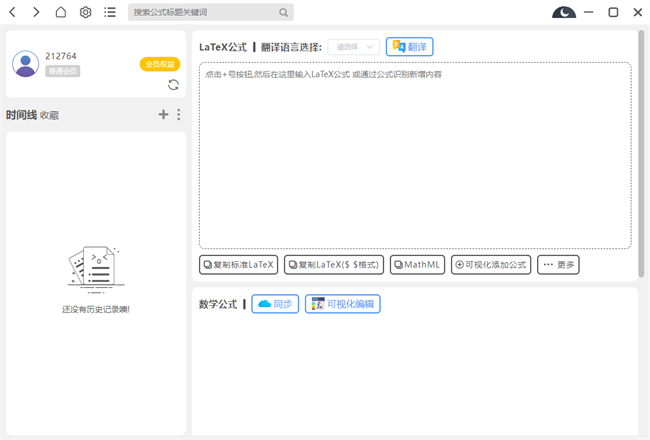The width and height of the screenshot is (650, 440).
Task: Click the forward navigation arrow
Action: click(36, 13)
